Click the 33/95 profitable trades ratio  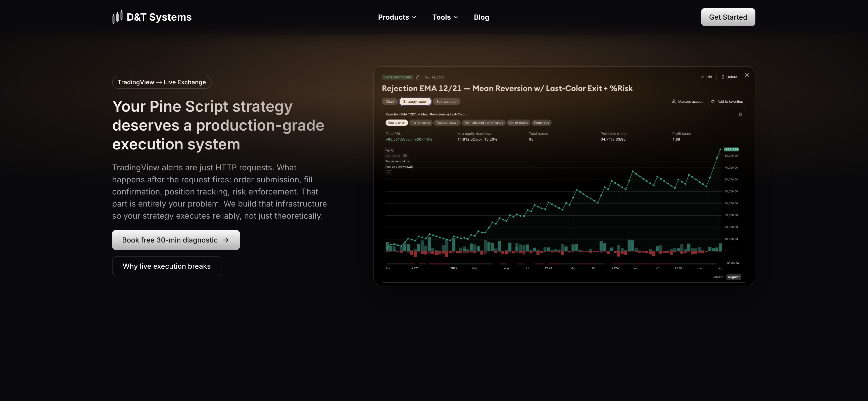[x=621, y=140]
